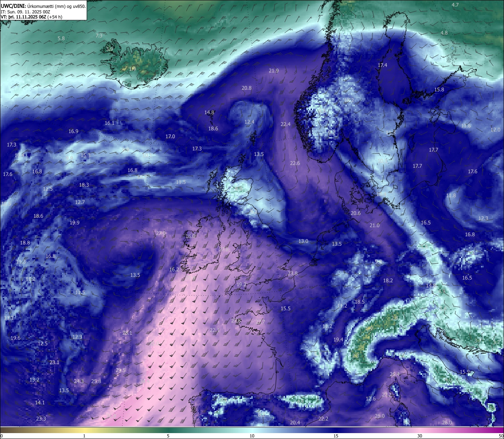This screenshot has width=504, height=439.
Task: Click the 16.9 map value
Action: (73, 132)
